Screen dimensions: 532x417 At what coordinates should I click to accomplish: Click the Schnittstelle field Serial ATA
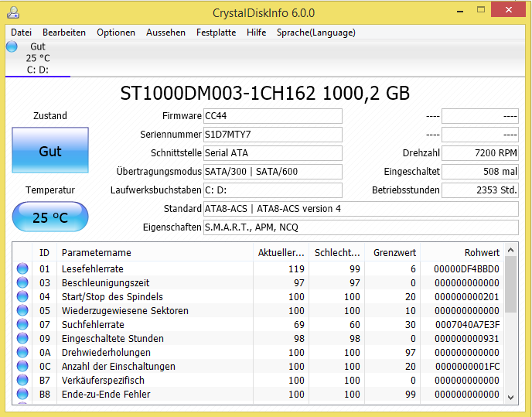click(273, 153)
